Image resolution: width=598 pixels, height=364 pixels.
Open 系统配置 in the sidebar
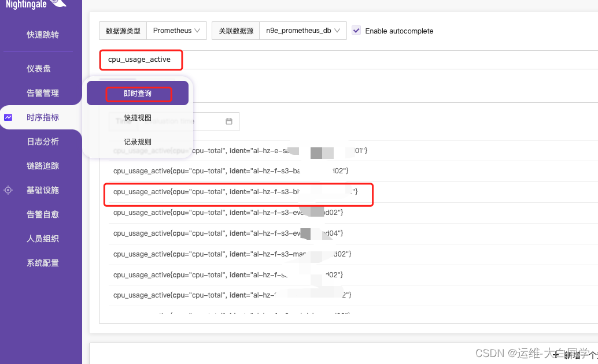pos(43,263)
